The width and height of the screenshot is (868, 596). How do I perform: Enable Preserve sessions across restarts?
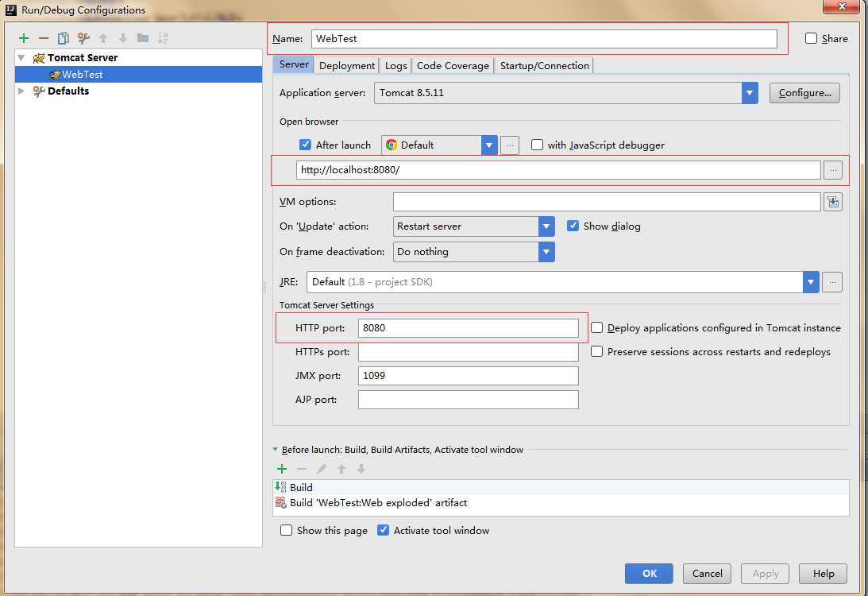pyautogui.click(x=596, y=351)
